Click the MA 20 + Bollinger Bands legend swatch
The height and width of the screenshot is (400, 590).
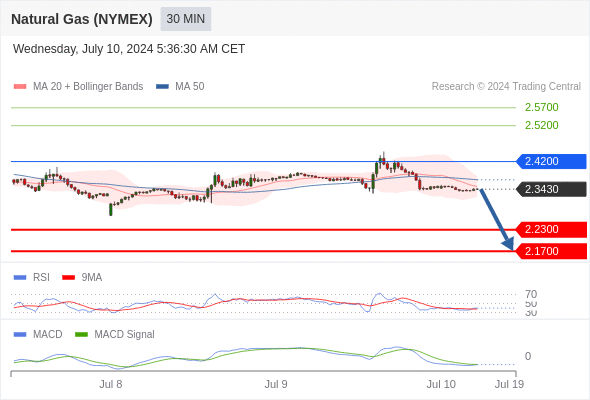click(20, 87)
